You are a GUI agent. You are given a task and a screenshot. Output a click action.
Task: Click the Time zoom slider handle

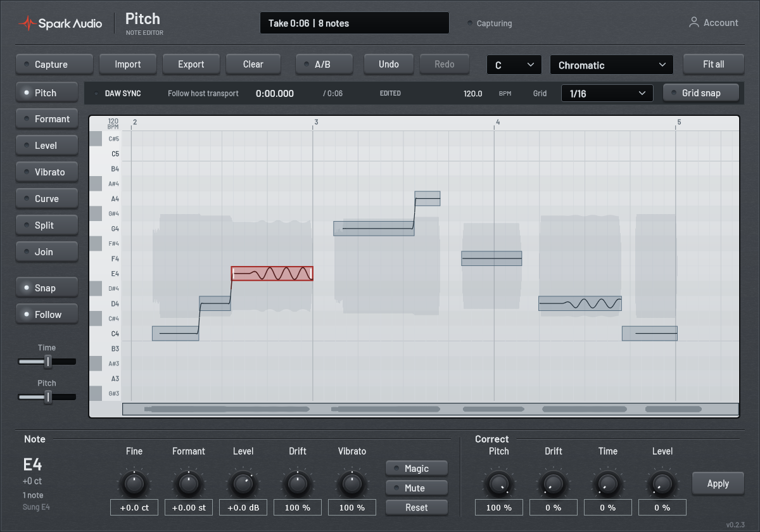(x=47, y=362)
